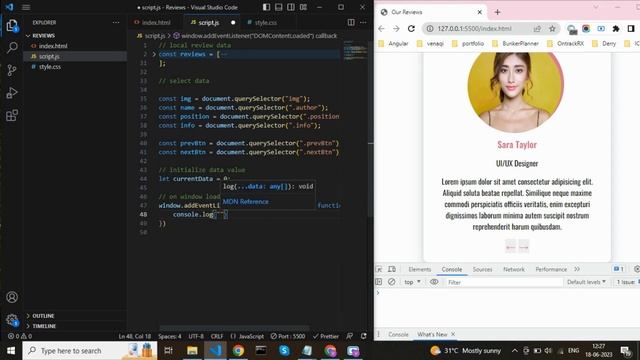This screenshot has width=640, height=360.
Task: Change the CRLF end of line sequence
Action: [x=217, y=336]
